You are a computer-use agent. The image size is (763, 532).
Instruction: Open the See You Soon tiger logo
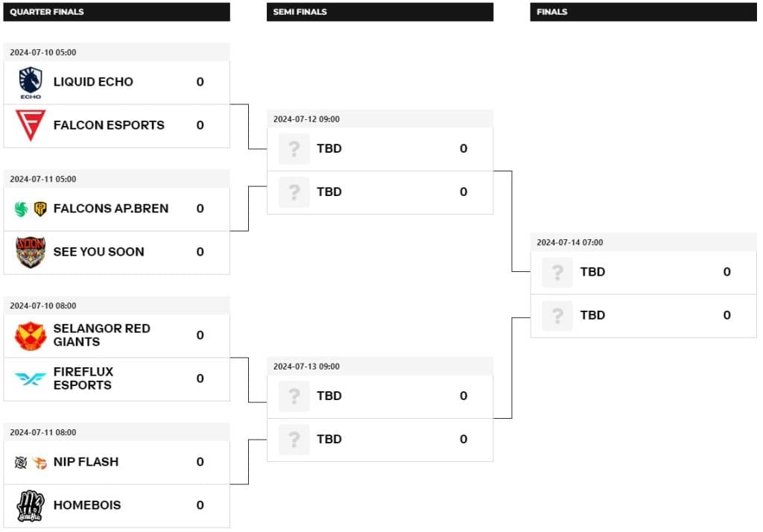coord(29,252)
